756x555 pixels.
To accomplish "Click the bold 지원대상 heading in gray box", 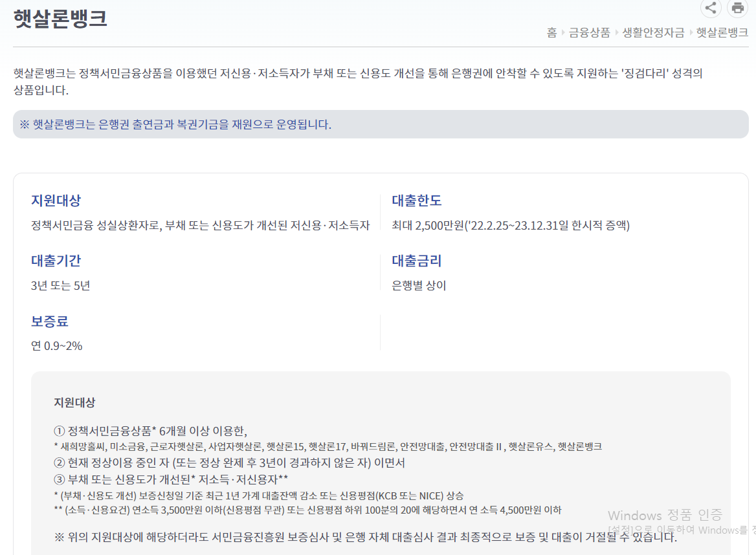I will coord(74,402).
